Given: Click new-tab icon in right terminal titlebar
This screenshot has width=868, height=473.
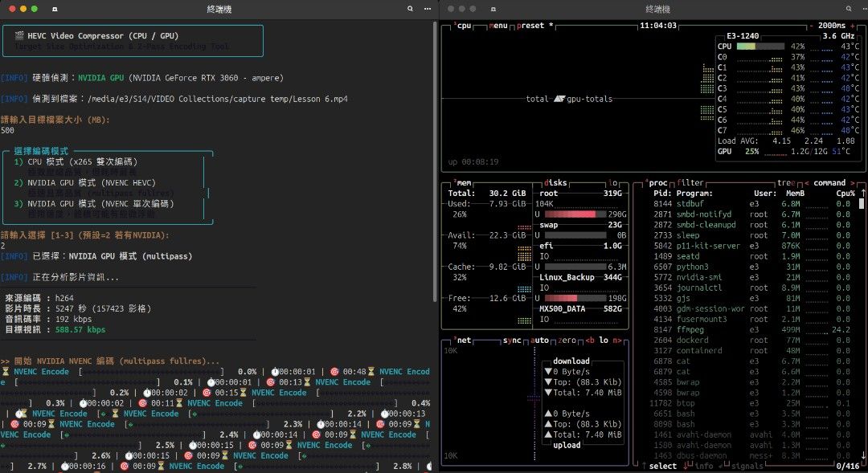Looking at the screenshot, I should click(x=493, y=9).
